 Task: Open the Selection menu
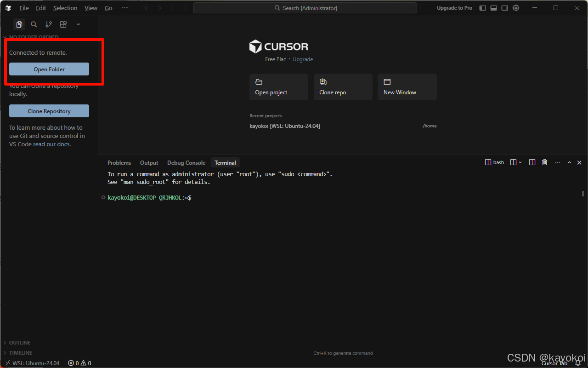pyautogui.click(x=65, y=8)
